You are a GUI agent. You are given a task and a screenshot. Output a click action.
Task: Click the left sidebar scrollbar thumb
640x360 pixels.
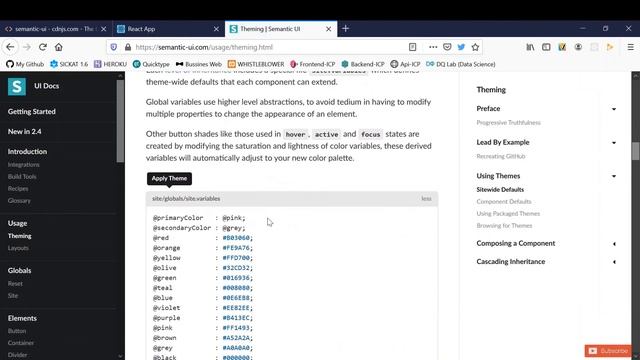(x=120, y=121)
